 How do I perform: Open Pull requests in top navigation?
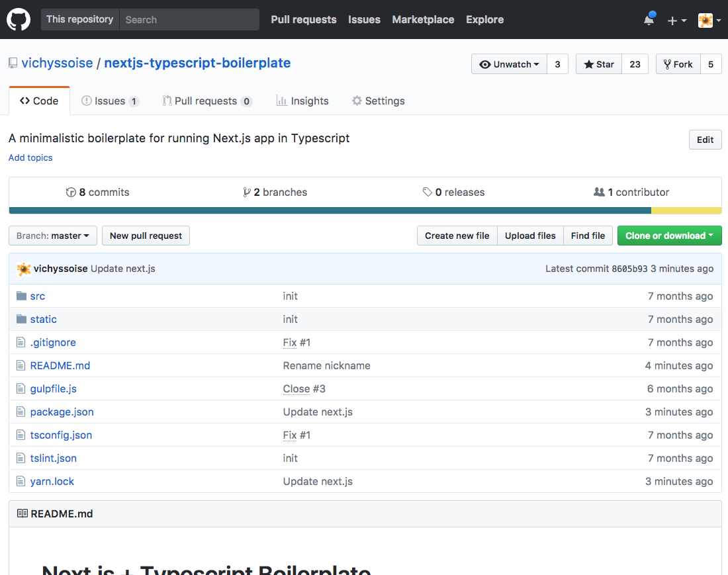click(x=304, y=19)
